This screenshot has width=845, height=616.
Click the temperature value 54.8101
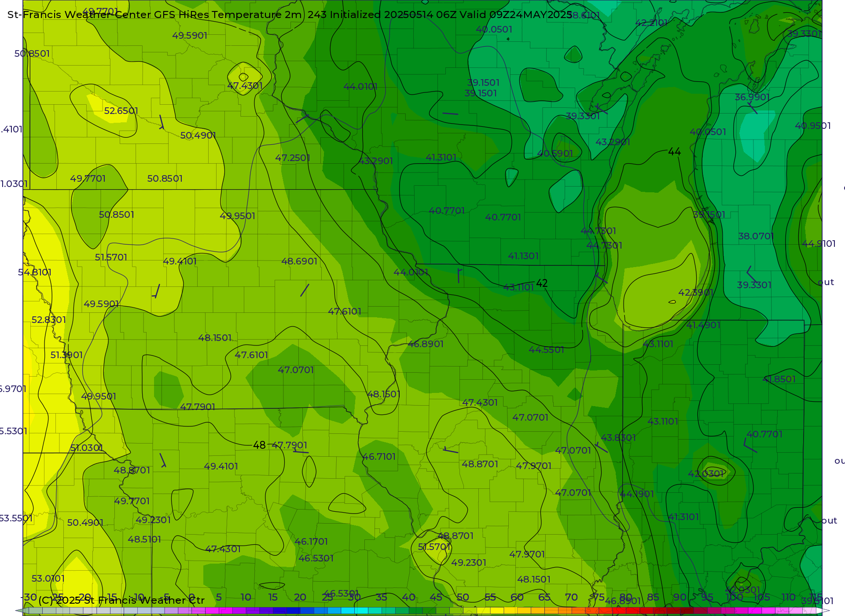[35, 272]
